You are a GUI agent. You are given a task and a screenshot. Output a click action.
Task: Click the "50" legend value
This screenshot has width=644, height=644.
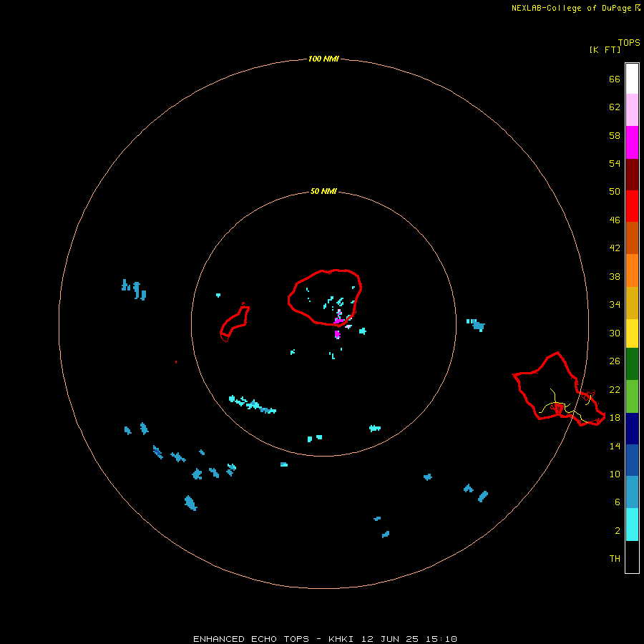tap(615, 192)
